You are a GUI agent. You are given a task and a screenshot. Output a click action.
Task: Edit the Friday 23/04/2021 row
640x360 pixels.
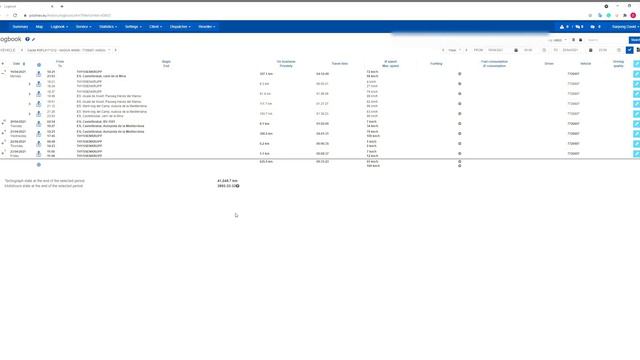tap(636, 154)
